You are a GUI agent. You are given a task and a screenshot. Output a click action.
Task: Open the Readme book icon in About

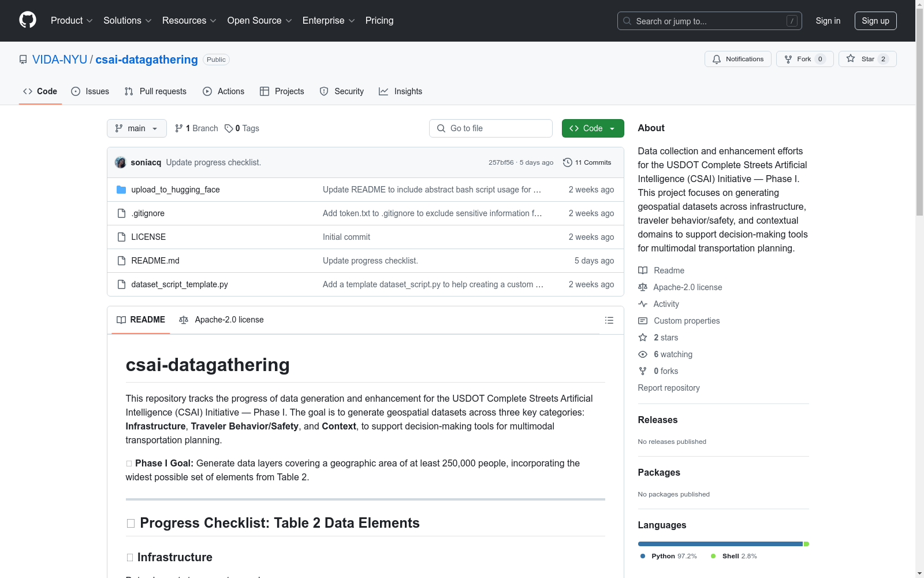point(643,271)
